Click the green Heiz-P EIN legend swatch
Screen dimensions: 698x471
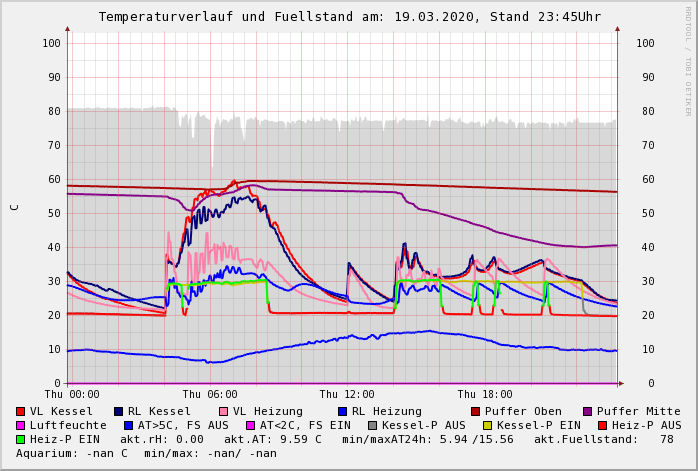[20, 439]
